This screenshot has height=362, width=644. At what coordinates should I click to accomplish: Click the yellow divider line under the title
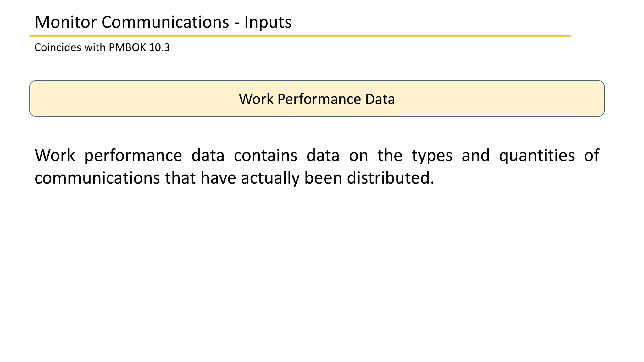[x=300, y=36]
